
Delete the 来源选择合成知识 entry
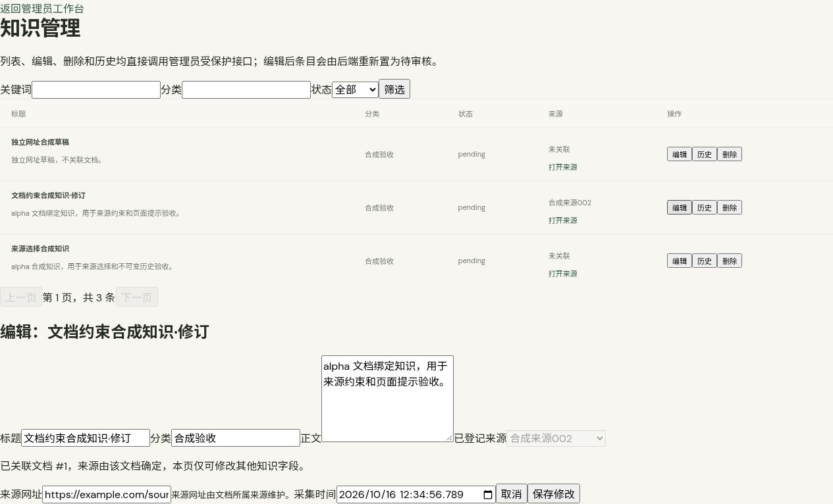pos(729,261)
